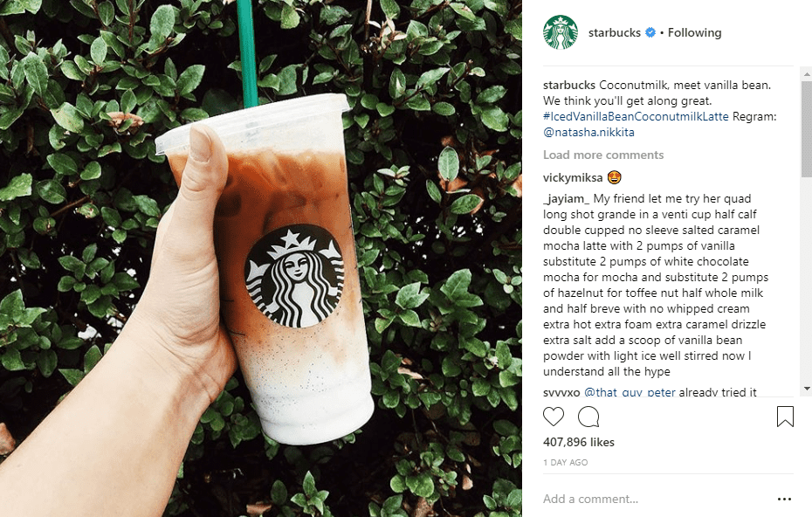This screenshot has height=517, width=812.
Task: Like the post with the heart icon
Action: pos(553,417)
